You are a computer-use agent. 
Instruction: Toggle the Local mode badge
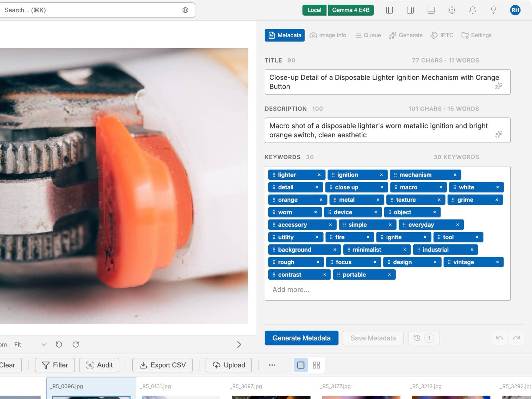314,10
